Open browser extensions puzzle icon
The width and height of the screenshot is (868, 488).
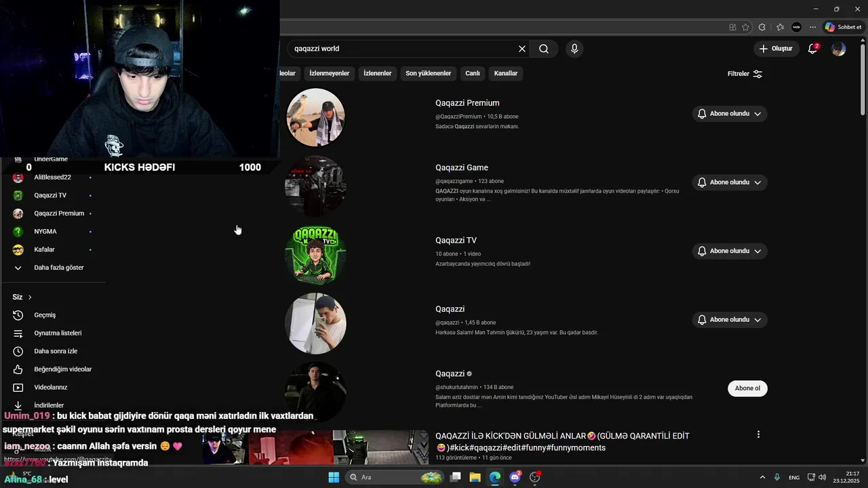click(x=762, y=27)
